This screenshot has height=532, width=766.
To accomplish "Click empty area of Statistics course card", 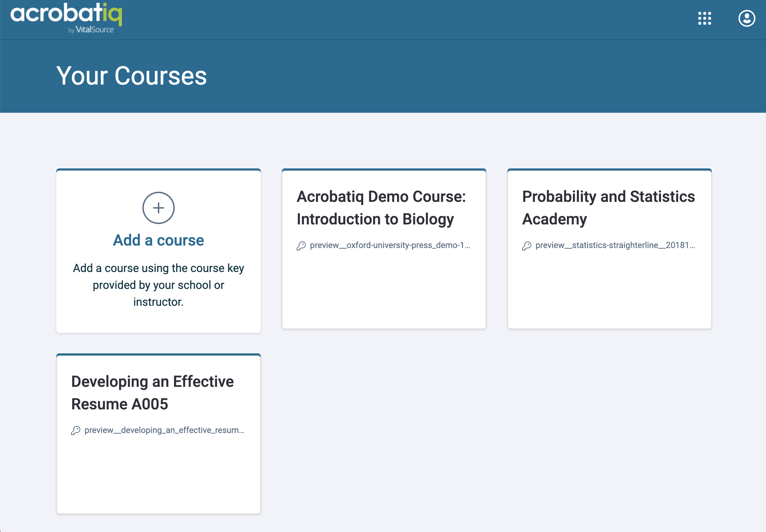I will coord(609,292).
